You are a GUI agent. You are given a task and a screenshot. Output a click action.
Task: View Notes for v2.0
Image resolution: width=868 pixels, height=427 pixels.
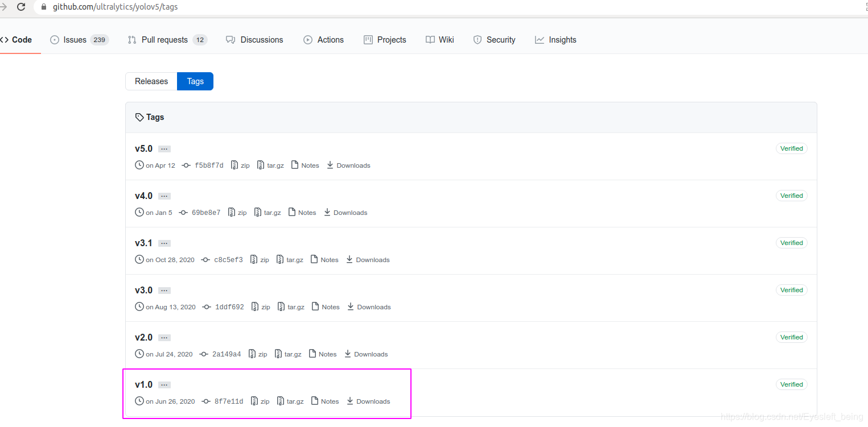(323, 354)
